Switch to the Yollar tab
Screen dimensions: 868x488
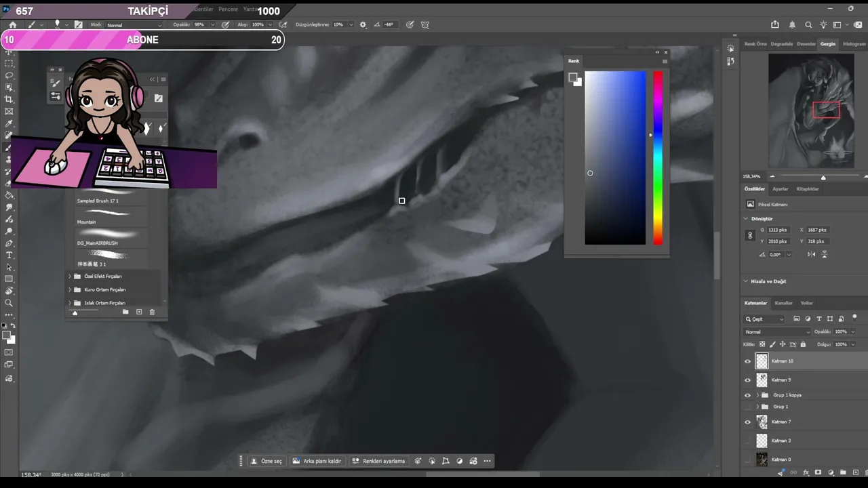coord(807,303)
